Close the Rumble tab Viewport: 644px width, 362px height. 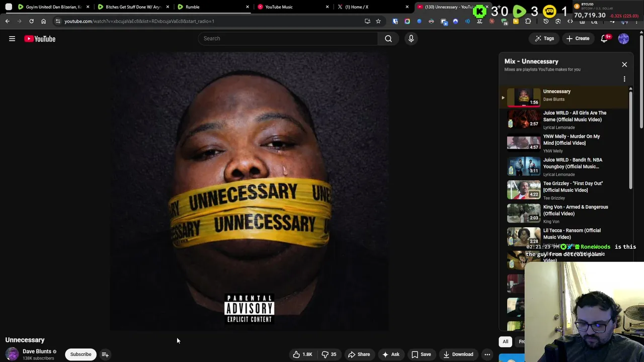click(248, 7)
